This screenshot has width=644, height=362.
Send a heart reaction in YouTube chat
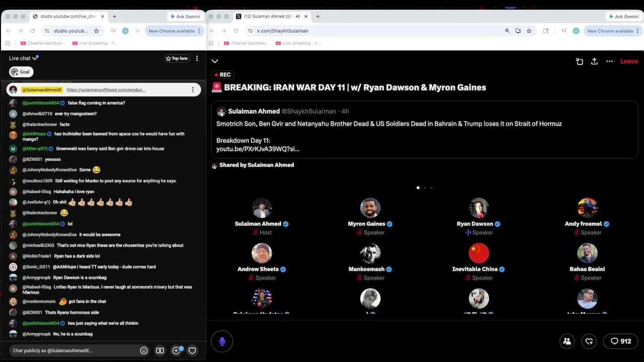click(x=192, y=350)
